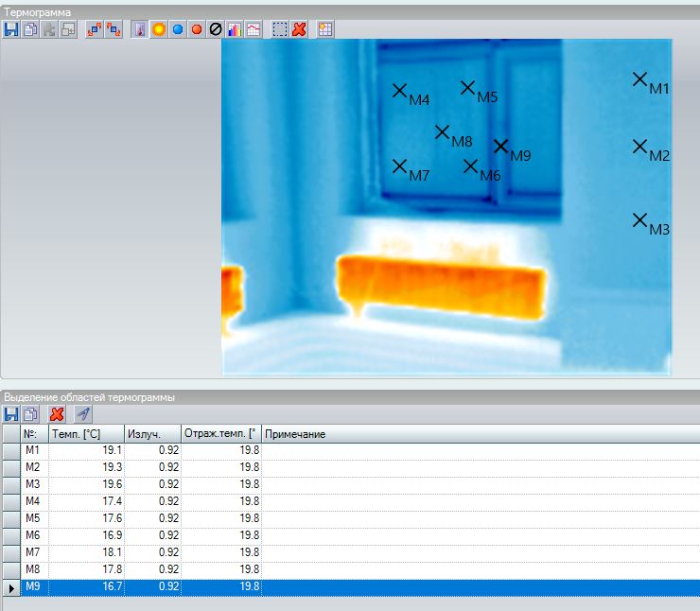Toggle the thermometer measurement point tool
The image size is (700, 611).
[140, 29]
